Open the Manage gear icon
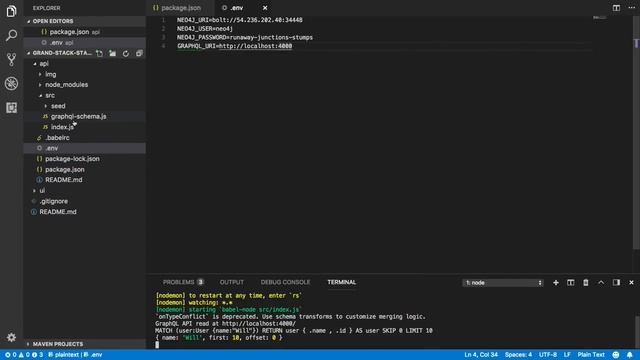This screenshot has height=360, width=640. [x=11, y=337]
